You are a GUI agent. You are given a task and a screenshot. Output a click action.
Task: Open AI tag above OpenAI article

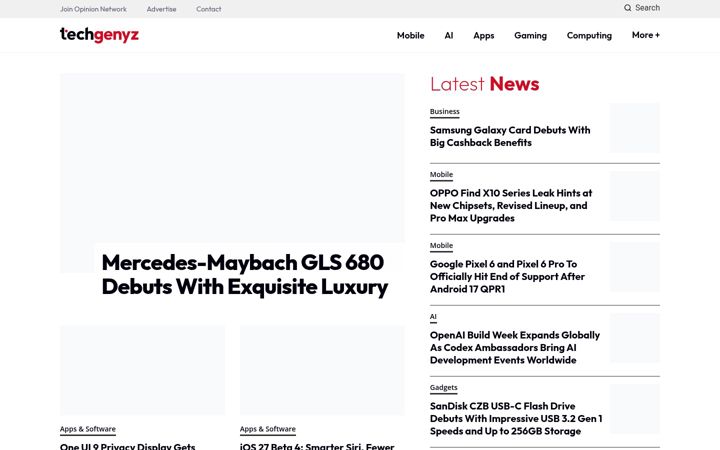[x=433, y=317]
